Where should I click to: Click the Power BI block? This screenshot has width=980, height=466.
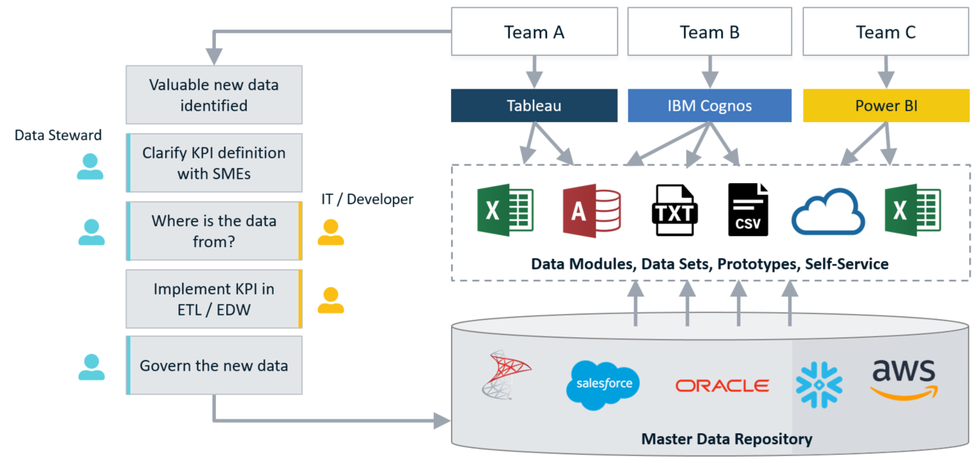point(886,105)
